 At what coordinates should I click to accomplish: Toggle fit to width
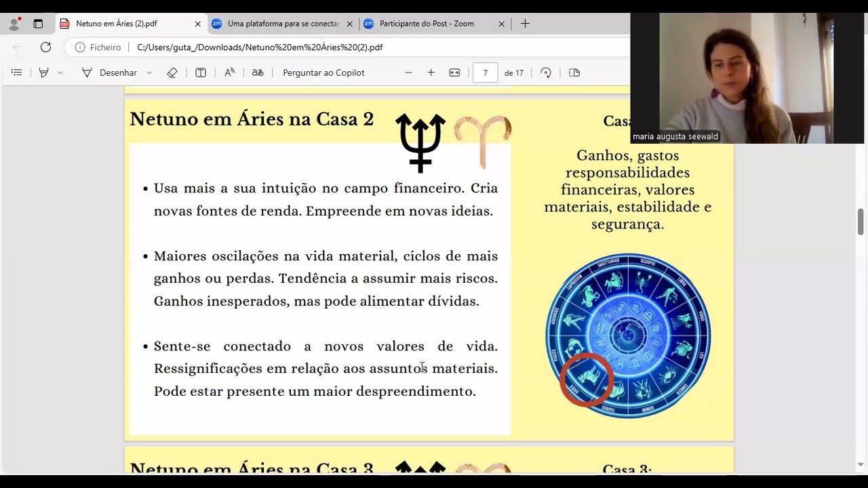coord(454,73)
